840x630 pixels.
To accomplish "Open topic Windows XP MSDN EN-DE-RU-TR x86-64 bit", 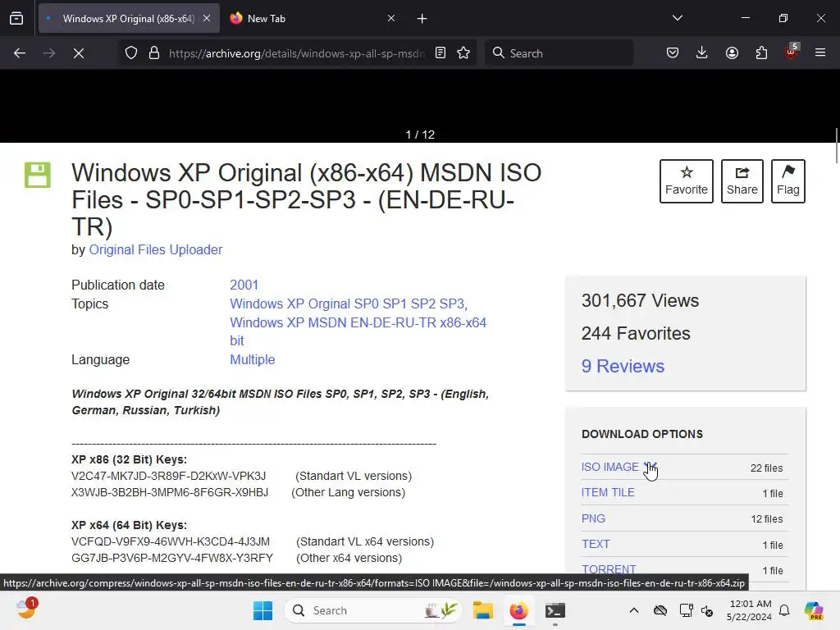I will [358, 331].
